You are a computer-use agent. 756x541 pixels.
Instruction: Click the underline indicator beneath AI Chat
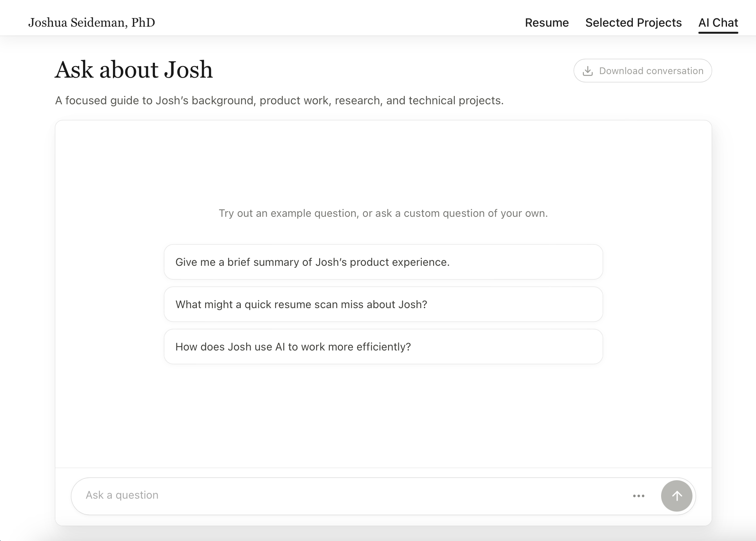pos(718,33)
